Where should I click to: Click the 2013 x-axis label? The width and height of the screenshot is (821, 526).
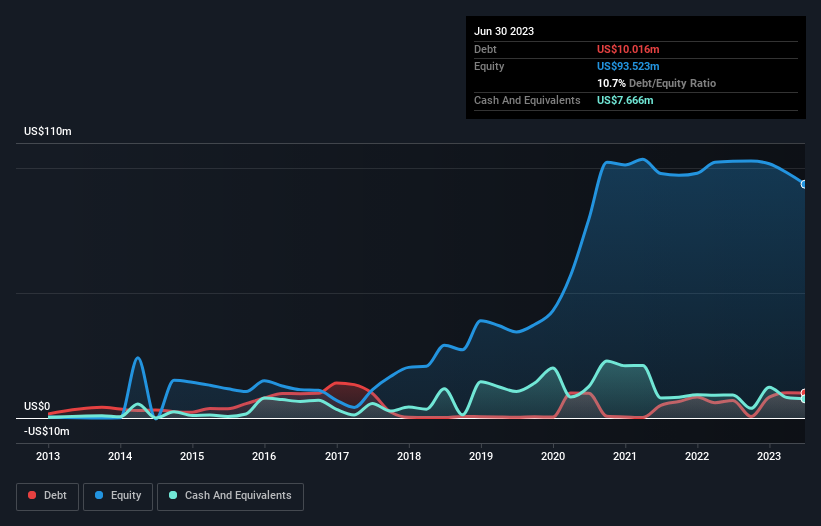point(48,456)
